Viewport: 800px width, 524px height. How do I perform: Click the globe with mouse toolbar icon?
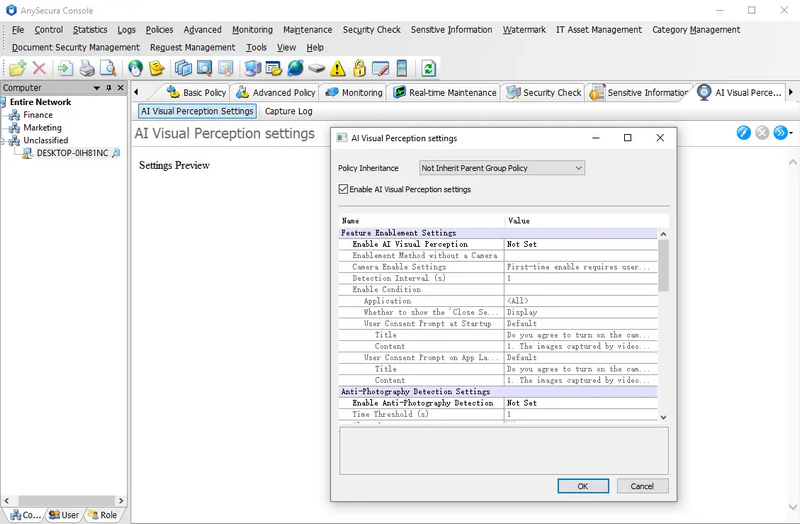(135, 68)
